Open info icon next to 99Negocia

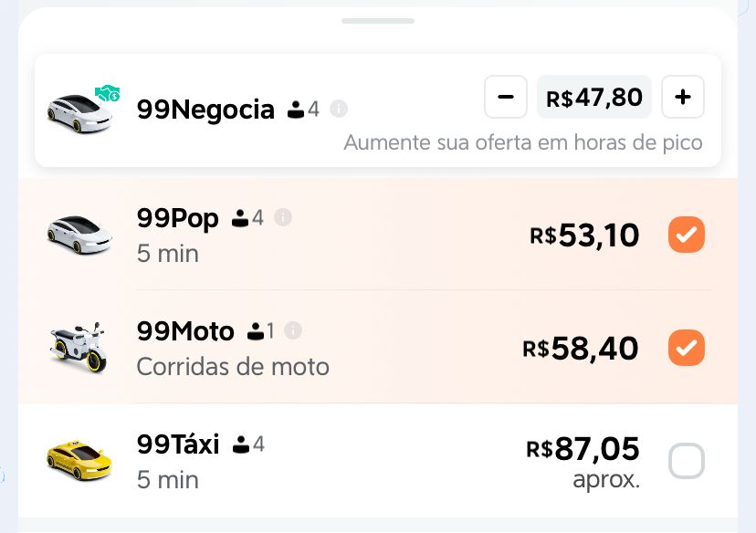[x=339, y=110]
